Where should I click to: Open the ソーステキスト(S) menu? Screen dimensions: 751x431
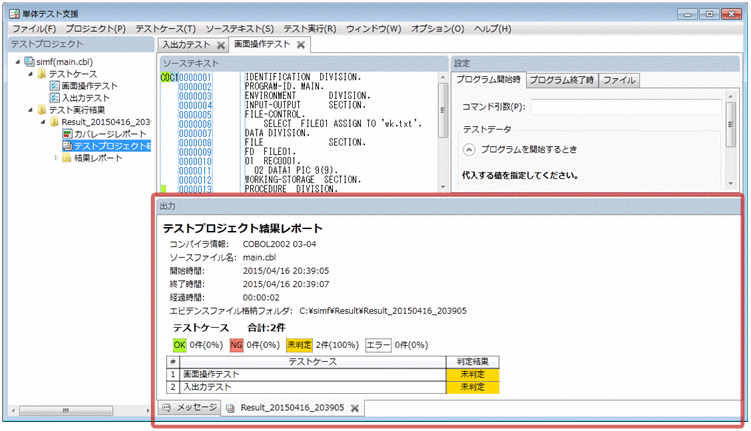[240, 29]
